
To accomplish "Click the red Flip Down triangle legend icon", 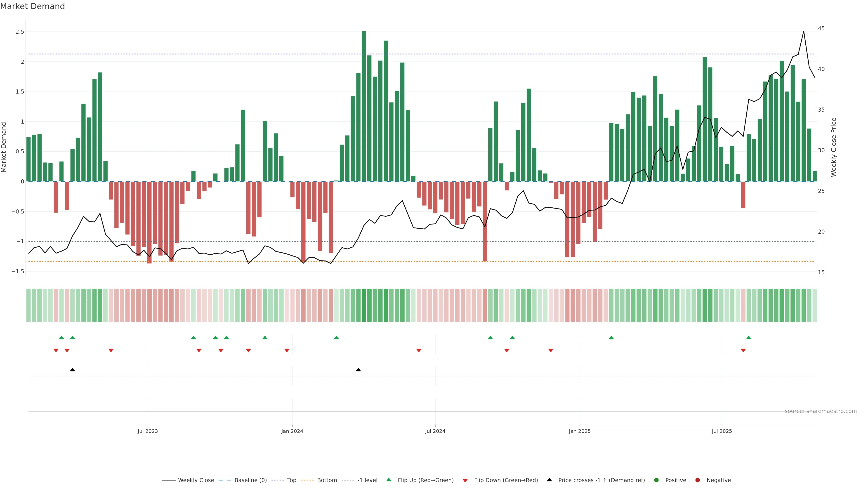I will [x=465, y=481].
